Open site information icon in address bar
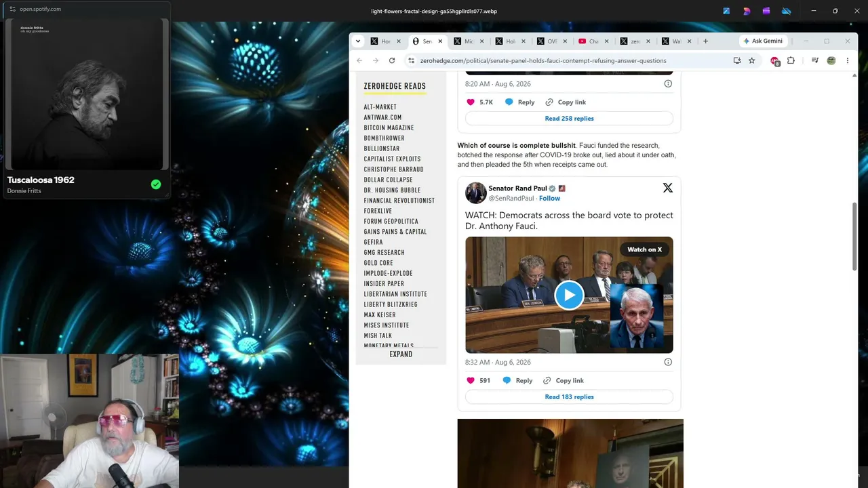 point(411,60)
